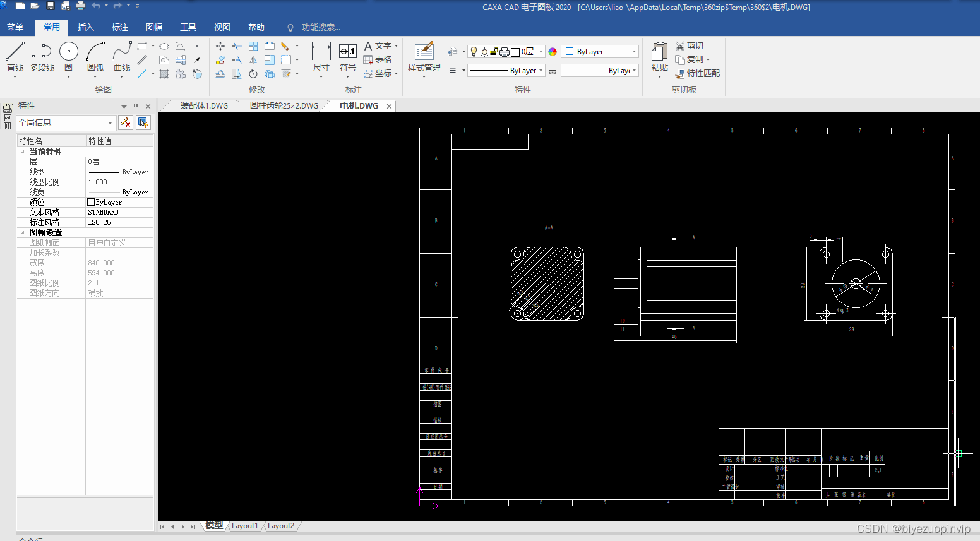Image resolution: width=980 pixels, height=541 pixels.
Task: Switch to the 工具 ribbon tab
Action: point(188,27)
